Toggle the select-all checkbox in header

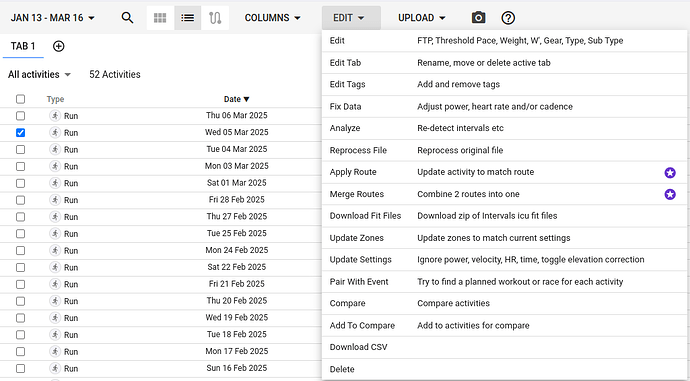coord(20,99)
